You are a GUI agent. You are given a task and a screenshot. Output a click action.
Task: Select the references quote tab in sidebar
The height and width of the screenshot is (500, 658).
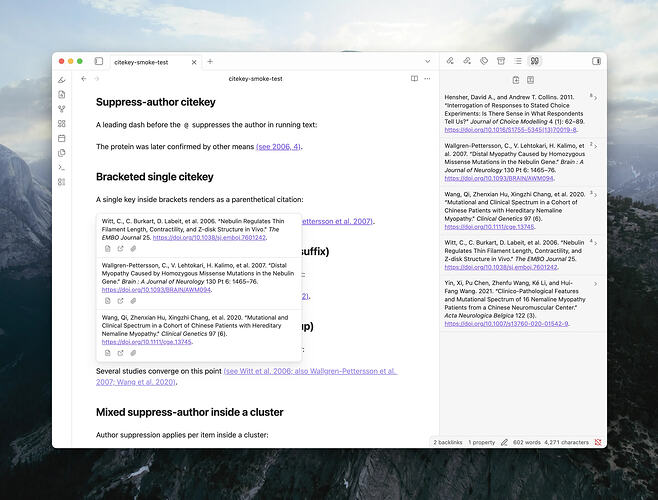pyautogui.click(x=535, y=61)
